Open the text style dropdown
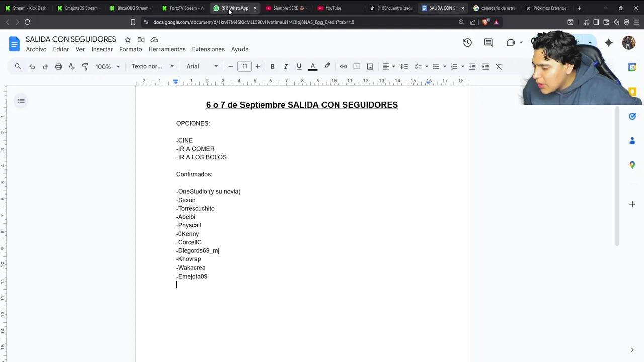The height and width of the screenshot is (362, 644). click(x=152, y=66)
